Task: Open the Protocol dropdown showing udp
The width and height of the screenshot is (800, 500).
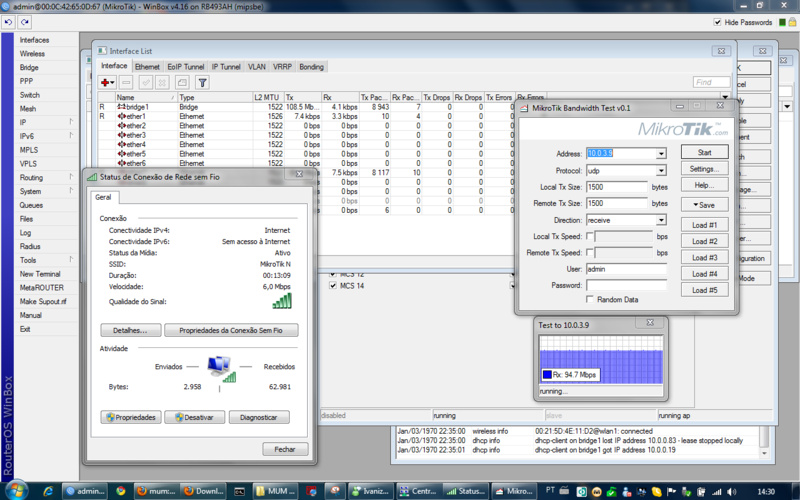Action: (x=661, y=171)
